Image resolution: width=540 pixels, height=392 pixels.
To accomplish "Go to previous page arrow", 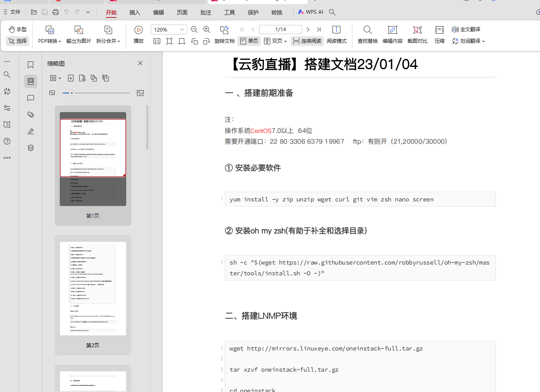I will click(x=253, y=29).
